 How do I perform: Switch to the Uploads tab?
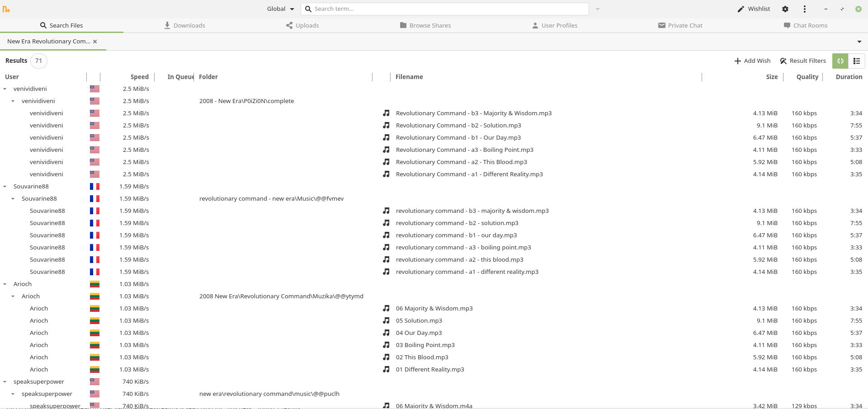302,25
